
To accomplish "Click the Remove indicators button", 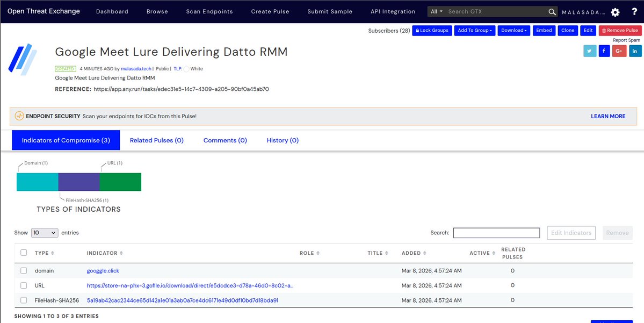I will tap(617, 233).
